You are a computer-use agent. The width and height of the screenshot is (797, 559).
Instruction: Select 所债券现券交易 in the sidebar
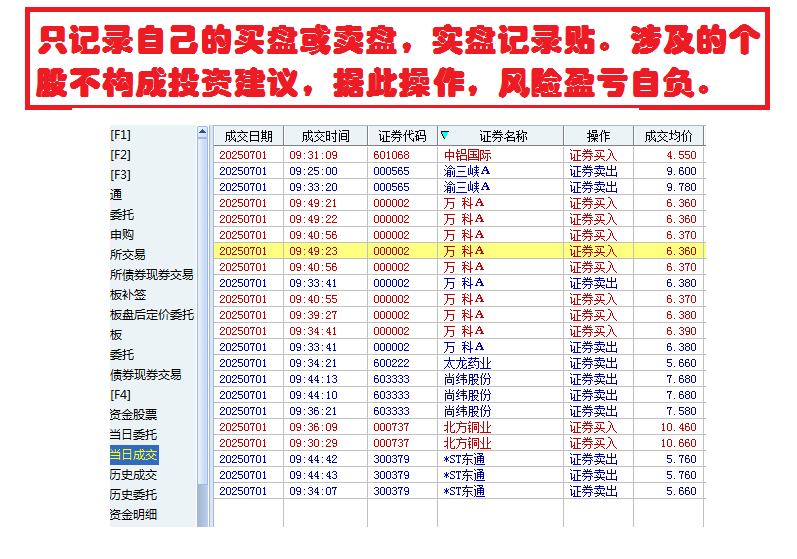coord(151,275)
